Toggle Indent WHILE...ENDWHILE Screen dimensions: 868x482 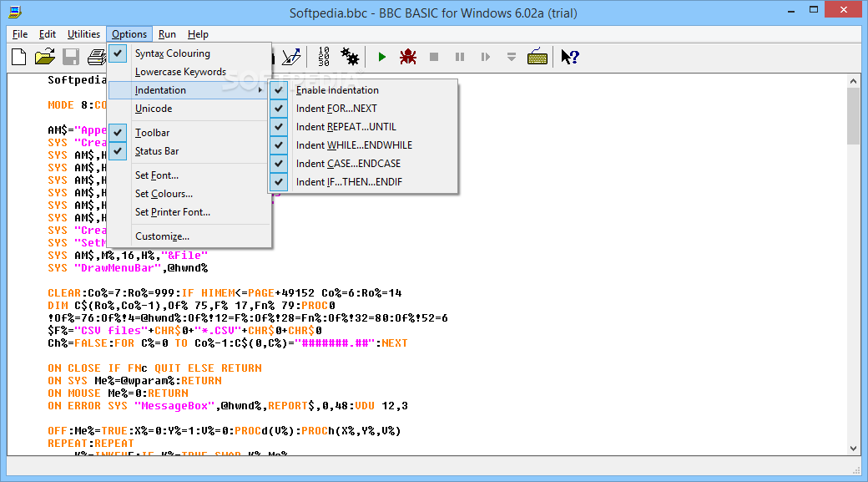pyautogui.click(x=363, y=145)
